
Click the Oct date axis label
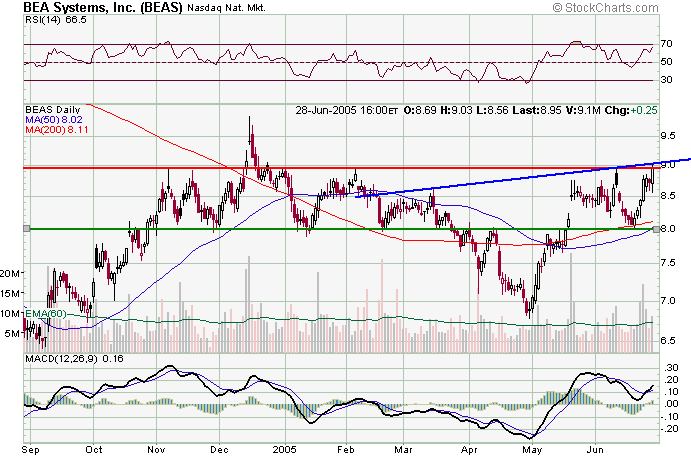(x=94, y=450)
